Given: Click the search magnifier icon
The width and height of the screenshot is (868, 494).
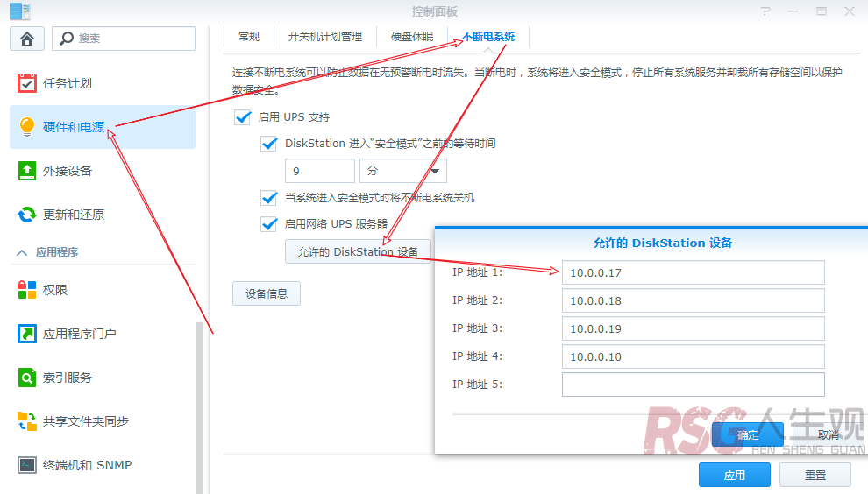Looking at the screenshot, I should (67, 39).
